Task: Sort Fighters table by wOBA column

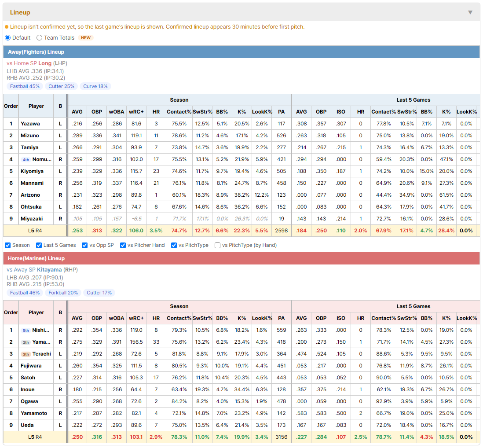Action: point(117,112)
